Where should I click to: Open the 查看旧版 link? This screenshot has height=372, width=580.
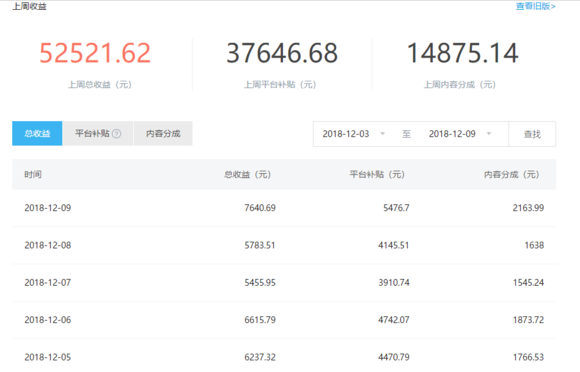click(536, 6)
